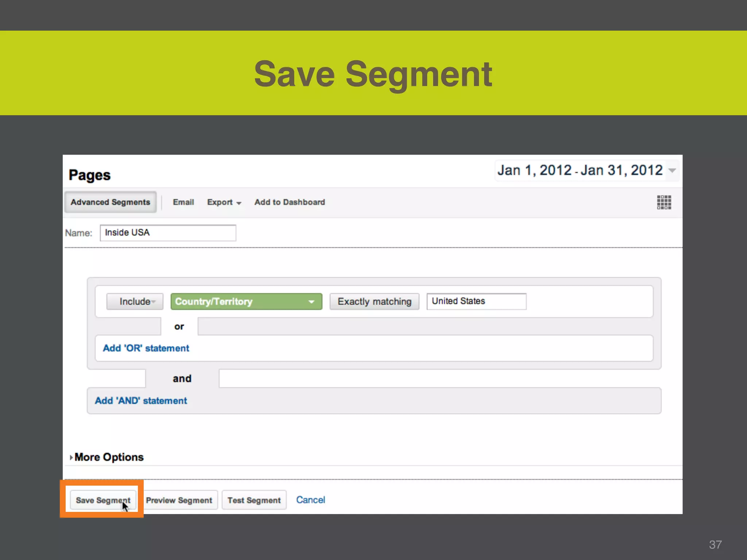
Task: Open the Export dropdown menu
Action: click(x=224, y=202)
